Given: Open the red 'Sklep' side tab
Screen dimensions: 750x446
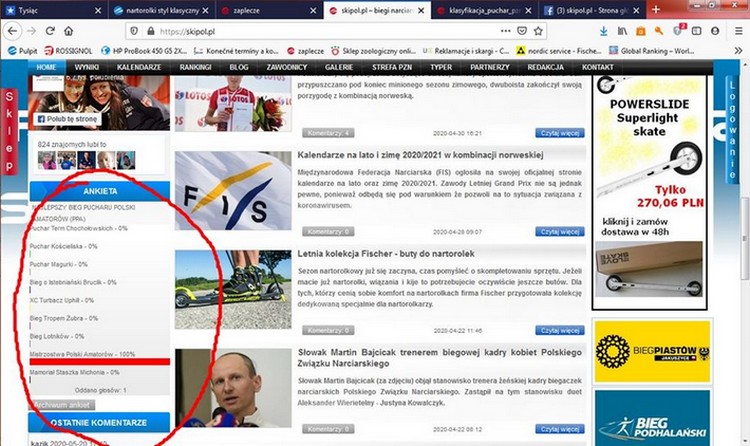Looking at the screenshot, I should [9, 131].
